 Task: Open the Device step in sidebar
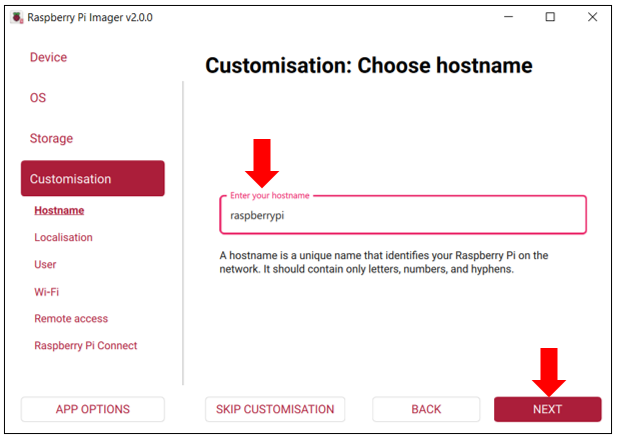point(48,57)
